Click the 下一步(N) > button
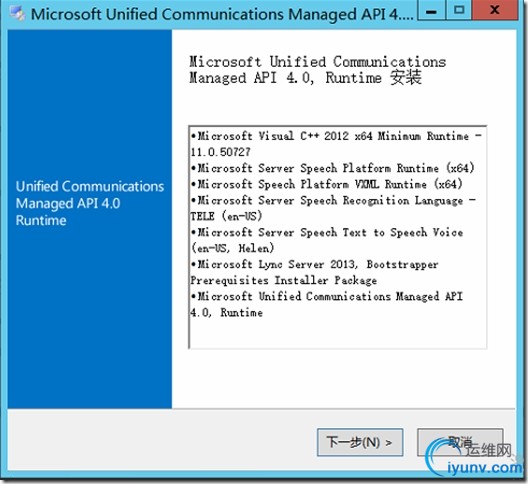The width and height of the screenshot is (528, 484). pos(360,442)
